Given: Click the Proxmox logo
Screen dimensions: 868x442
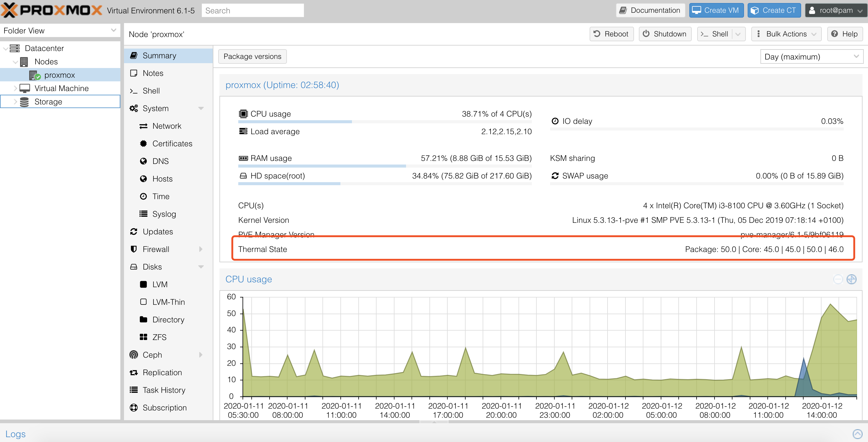Looking at the screenshot, I should tap(52, 10).
